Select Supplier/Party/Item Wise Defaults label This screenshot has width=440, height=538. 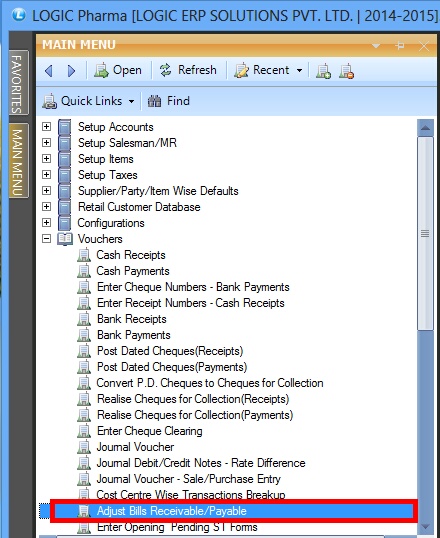coord(158,191)
